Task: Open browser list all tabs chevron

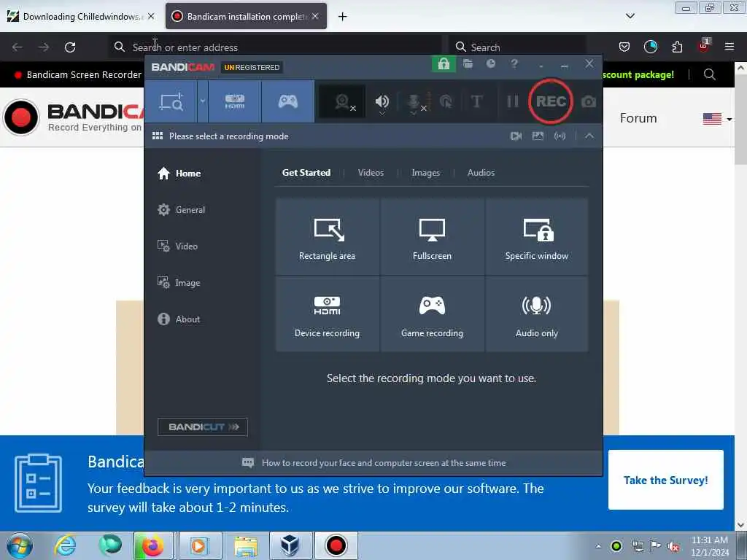Action: pos(630,16)
